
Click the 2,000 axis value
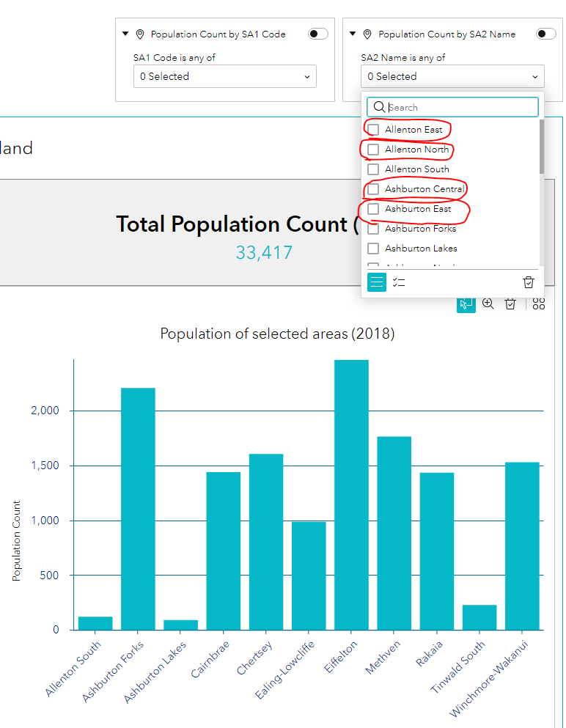(45, 411)
